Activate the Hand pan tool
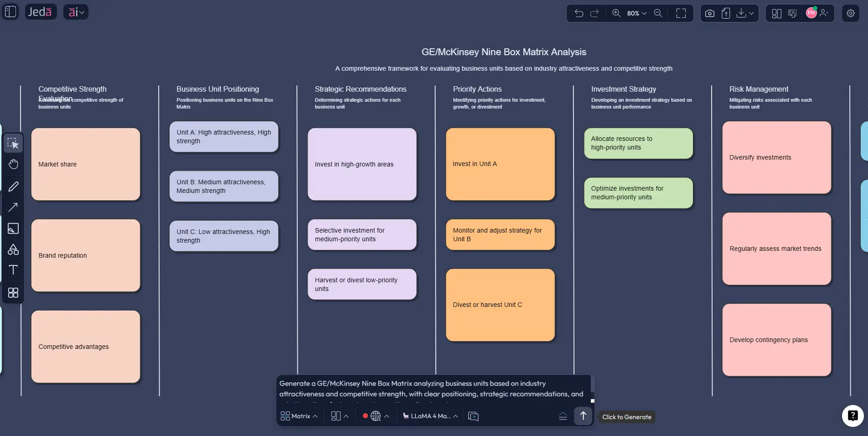The height and width of the screenshot is (436, 868). (13, 164)
